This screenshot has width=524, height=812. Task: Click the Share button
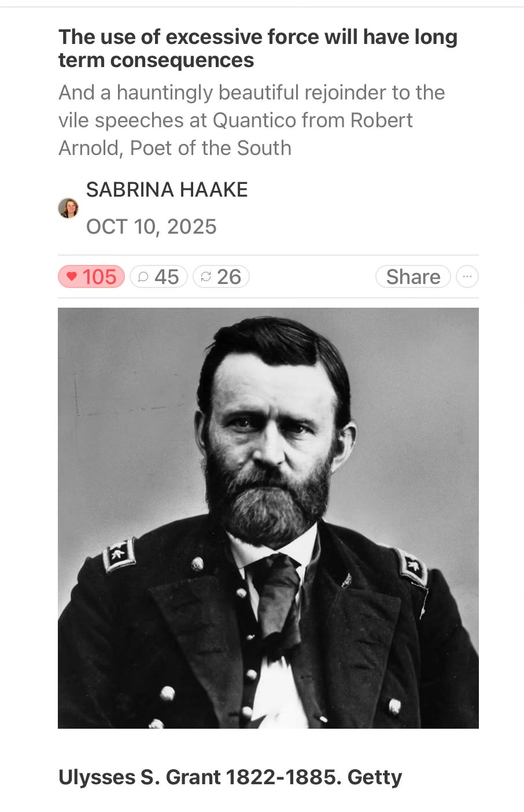413,277
